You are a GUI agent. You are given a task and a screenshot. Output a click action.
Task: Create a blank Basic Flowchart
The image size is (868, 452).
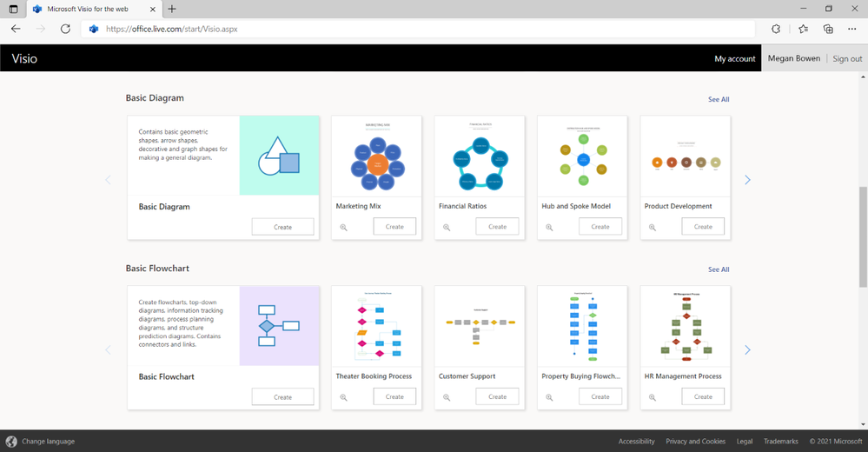283,397
